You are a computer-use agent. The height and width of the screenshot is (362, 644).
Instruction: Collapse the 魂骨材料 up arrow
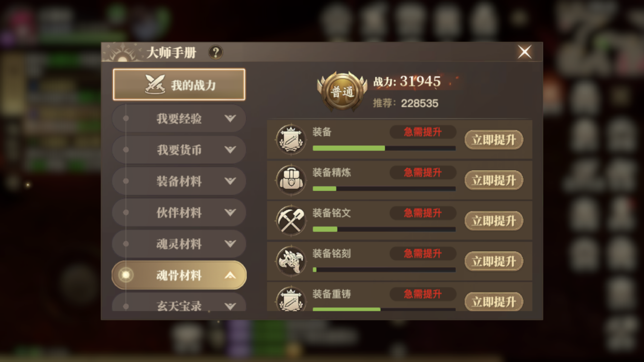tap(230, 275)
